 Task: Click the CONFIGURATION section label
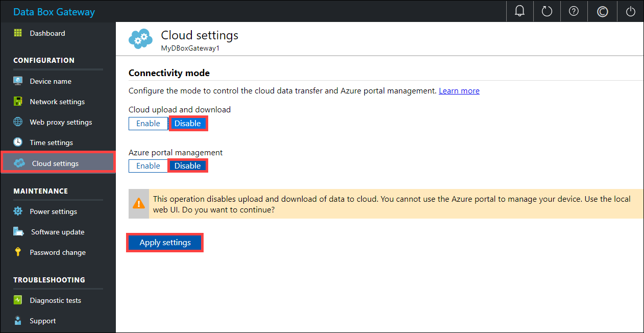pos(44,60)
